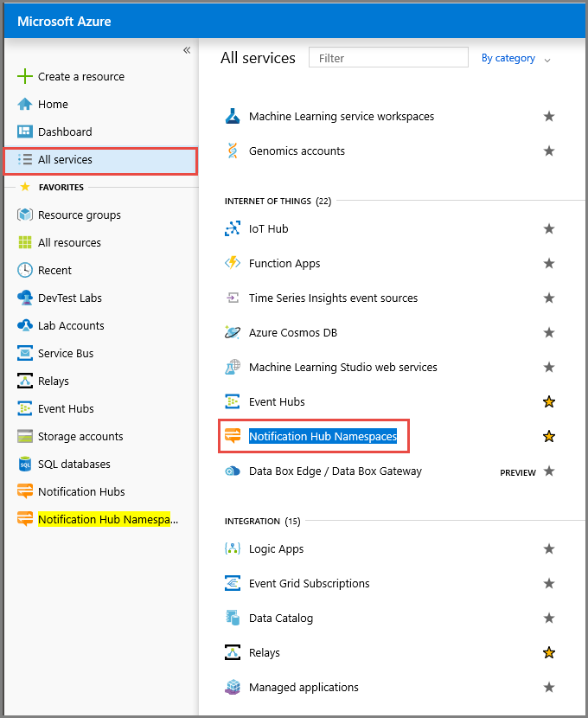This screenshot has height=718, width=588.
Task: Click the green plus icon beside Create a resource
Action: pos(25,76)
